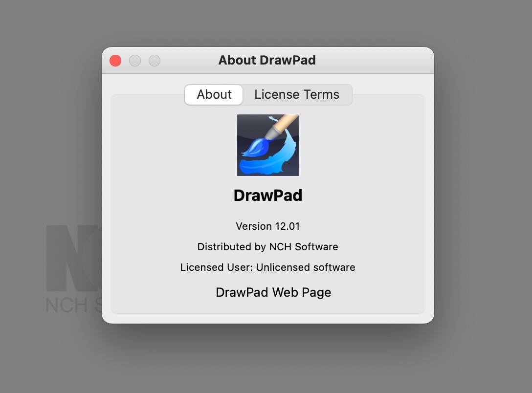The height and width of the screenshot is (393, 532).
Task: Click the Distributed by NCH Software text
Action: tap(267, 246)
